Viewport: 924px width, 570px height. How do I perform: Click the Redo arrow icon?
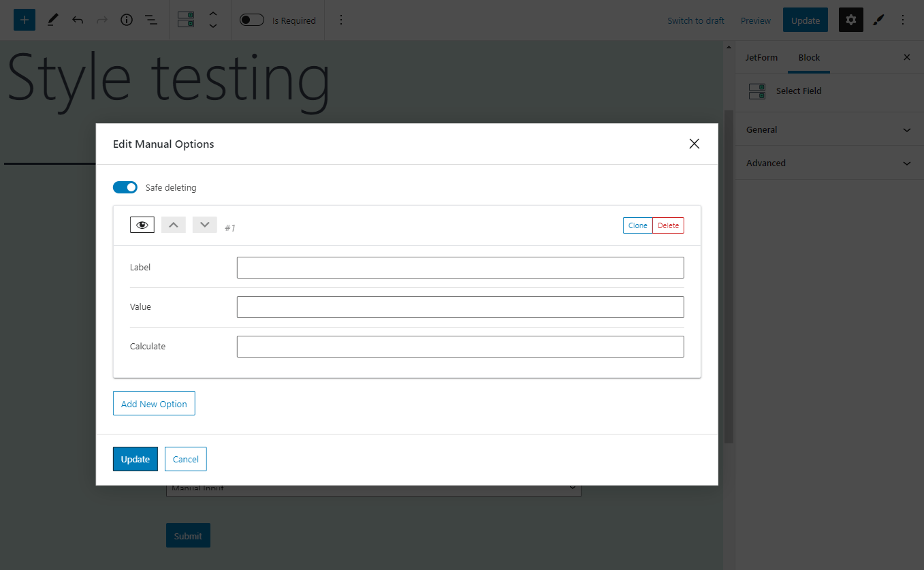tap(101, 20)
